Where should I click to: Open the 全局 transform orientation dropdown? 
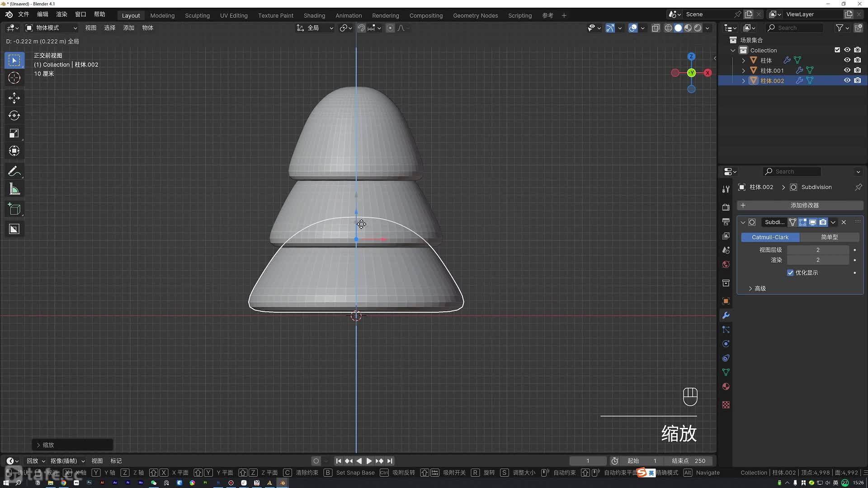pos(315,28)
